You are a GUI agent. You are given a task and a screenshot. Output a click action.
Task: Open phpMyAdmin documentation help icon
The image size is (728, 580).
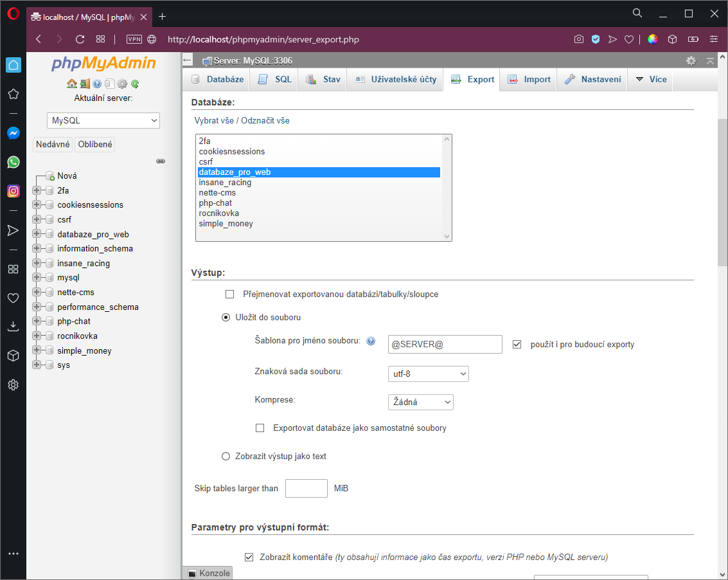pyautogui.click(x=97, y=84)
